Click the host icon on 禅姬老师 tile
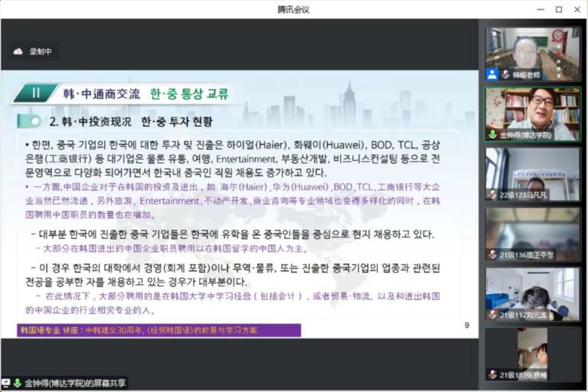 [x=492, y=74]
